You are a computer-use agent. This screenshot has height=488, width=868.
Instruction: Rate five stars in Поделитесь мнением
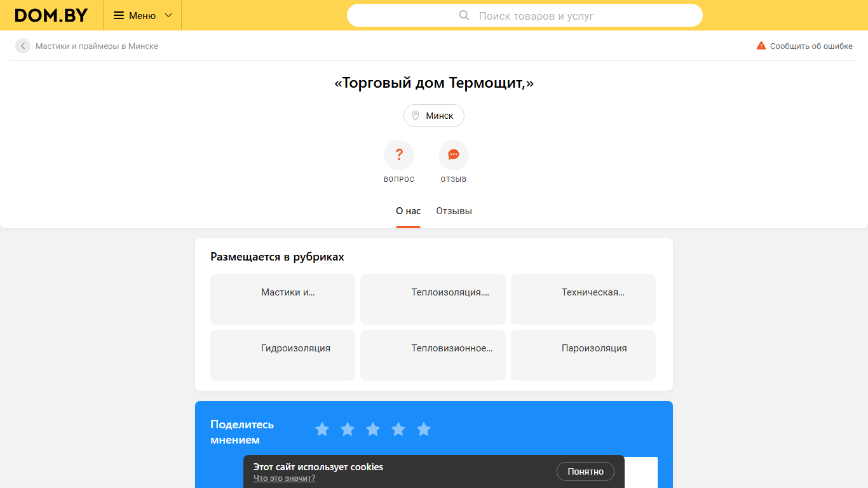coord(424,430)
